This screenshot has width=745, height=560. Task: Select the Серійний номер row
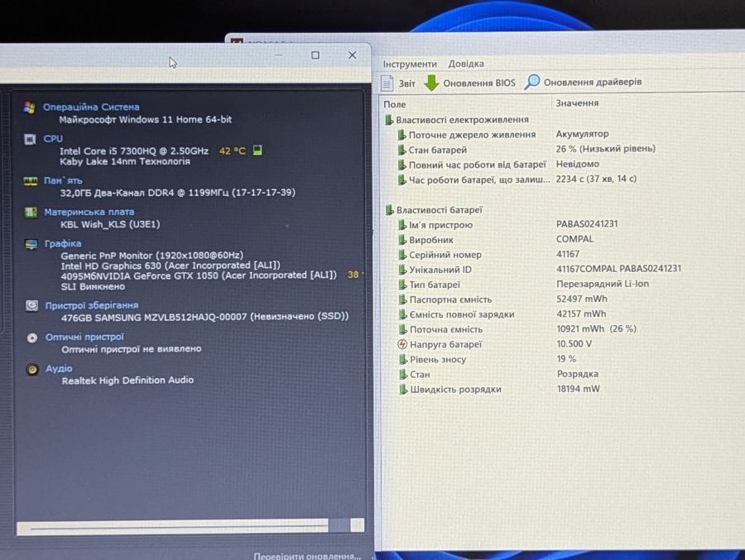[x=489, y=254]
